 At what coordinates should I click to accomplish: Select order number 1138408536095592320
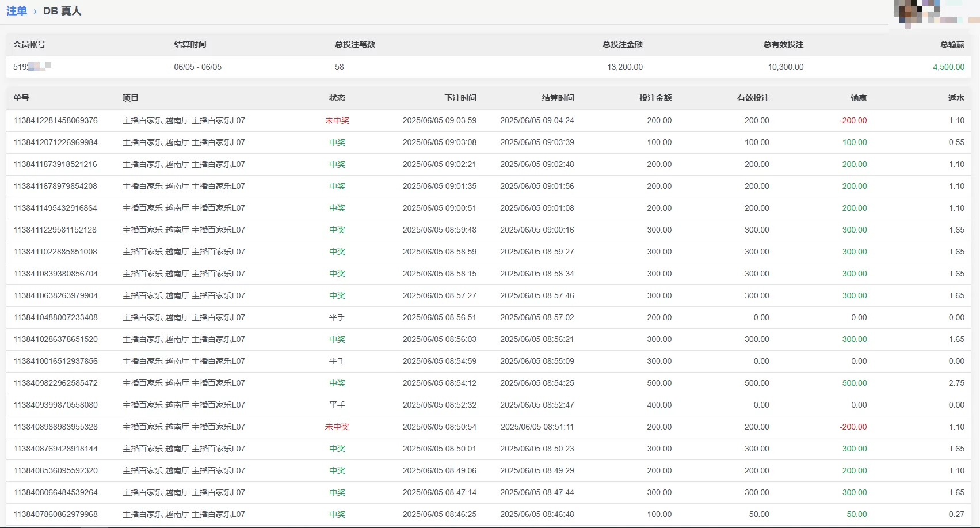(55, 470)
